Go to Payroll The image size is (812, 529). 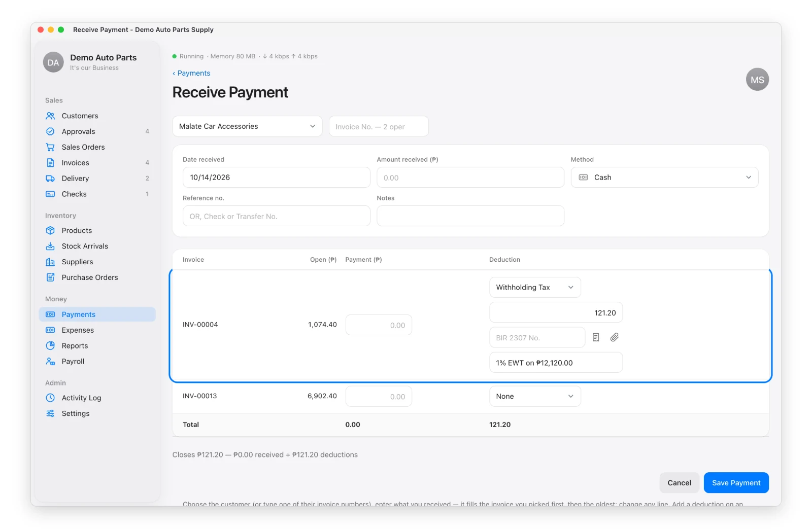coord(97,362)
